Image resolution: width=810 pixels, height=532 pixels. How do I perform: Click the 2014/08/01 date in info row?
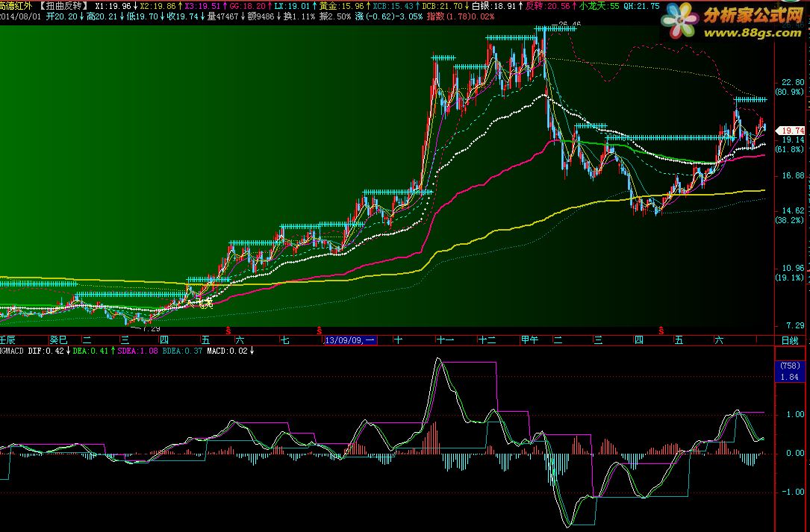(x=20, y=16)
